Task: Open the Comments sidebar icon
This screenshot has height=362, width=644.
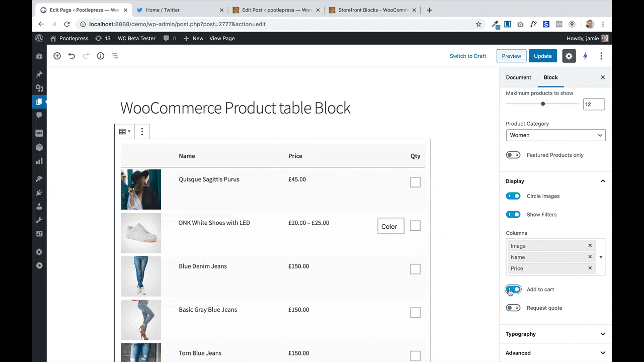Action: pos(39,115)
